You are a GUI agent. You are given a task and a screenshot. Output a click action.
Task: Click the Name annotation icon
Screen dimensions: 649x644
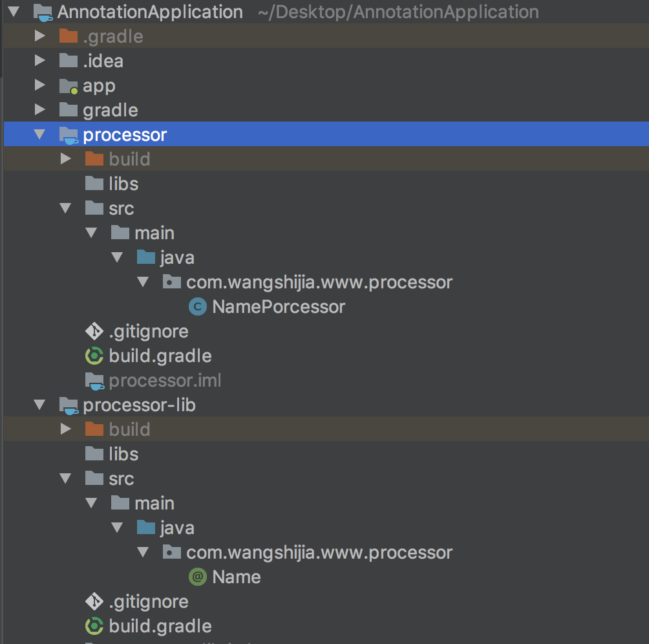[197, 577]
